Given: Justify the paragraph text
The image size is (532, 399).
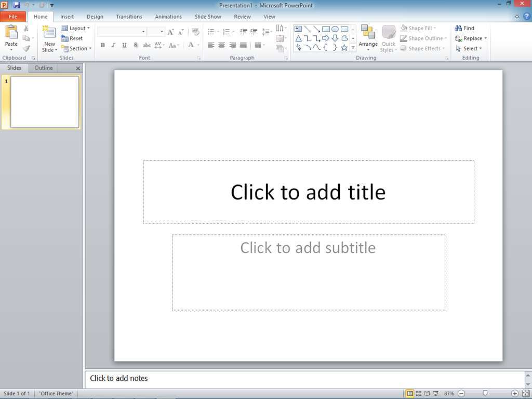Looking at the screenshot, I should (x=243, y=45).
